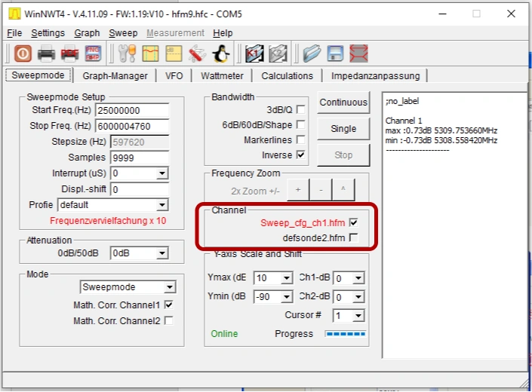Click the 'Frequenzvervielfachung x 10' red text
This screenshot has height=392, width=532.
108,221
